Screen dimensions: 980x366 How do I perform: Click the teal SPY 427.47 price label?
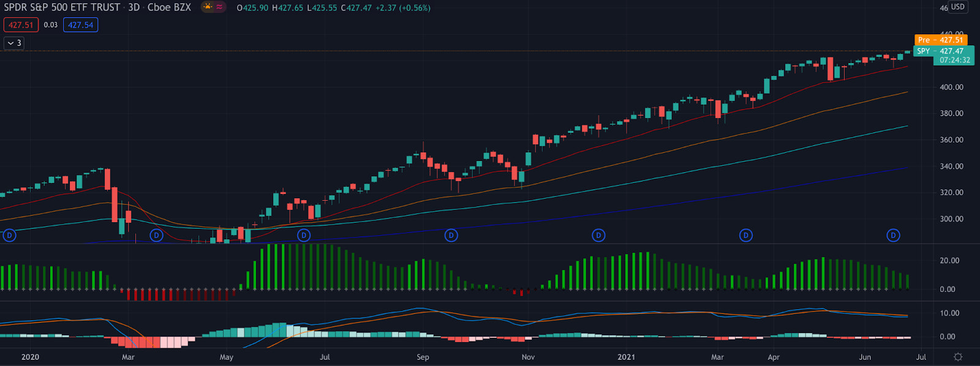coord(943,51)
